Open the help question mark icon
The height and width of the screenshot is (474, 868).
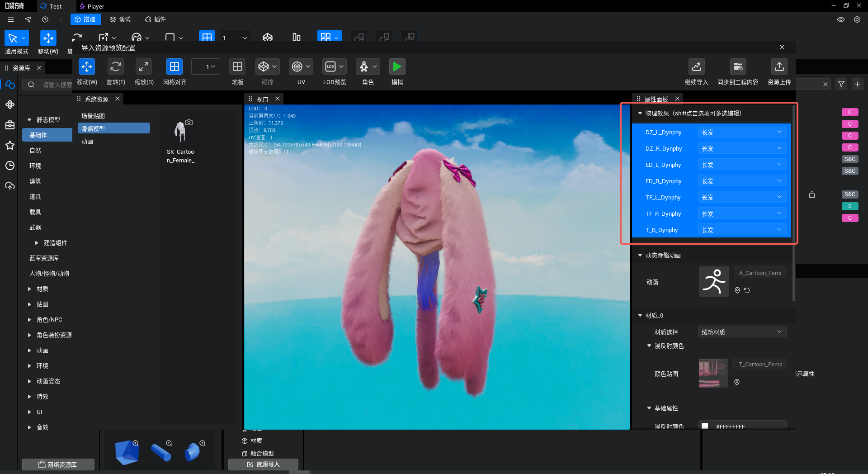(x=45, y=19)
